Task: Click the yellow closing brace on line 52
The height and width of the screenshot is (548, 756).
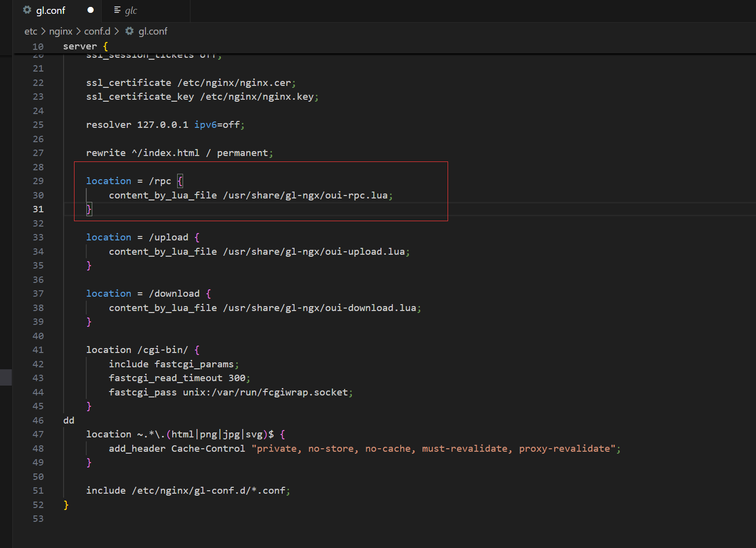Action: [x=66, y=505]
